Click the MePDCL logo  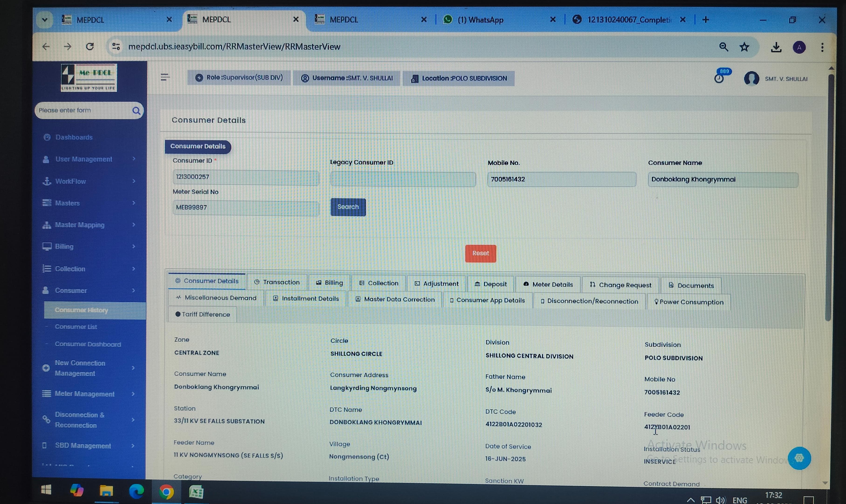[89, 78]
